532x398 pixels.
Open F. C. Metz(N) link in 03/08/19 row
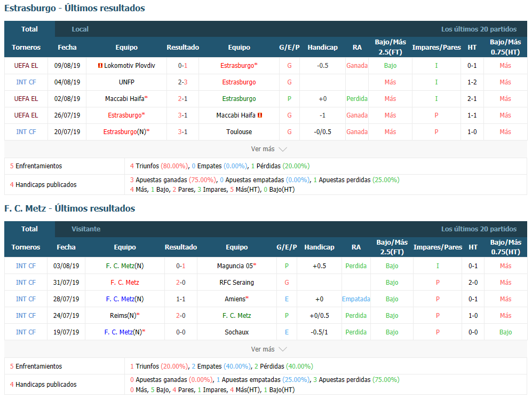coord(125,266)
